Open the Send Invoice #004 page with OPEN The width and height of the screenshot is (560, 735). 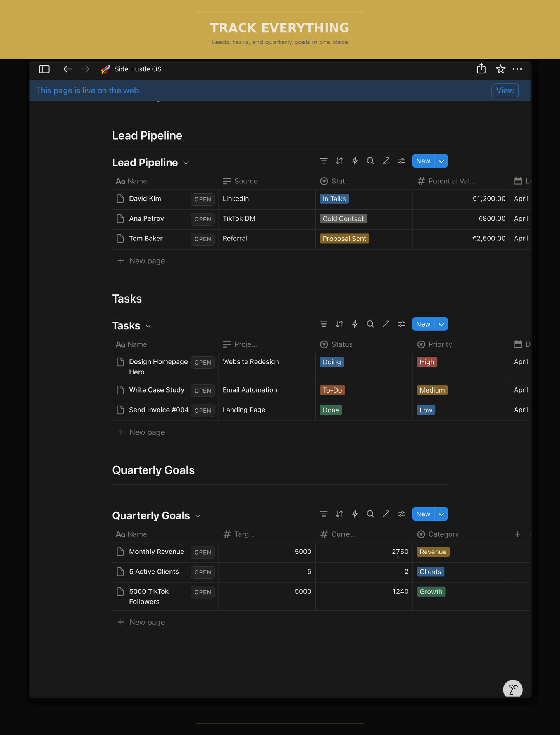coord(203,410)
